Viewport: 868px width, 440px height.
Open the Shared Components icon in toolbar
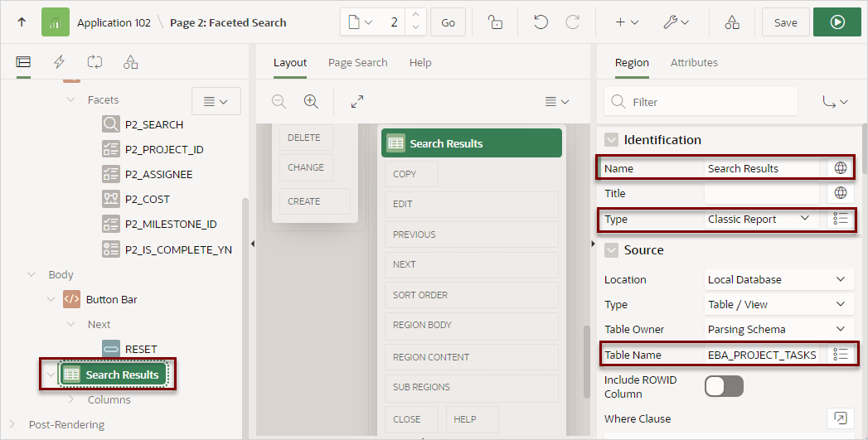(732, 22)
